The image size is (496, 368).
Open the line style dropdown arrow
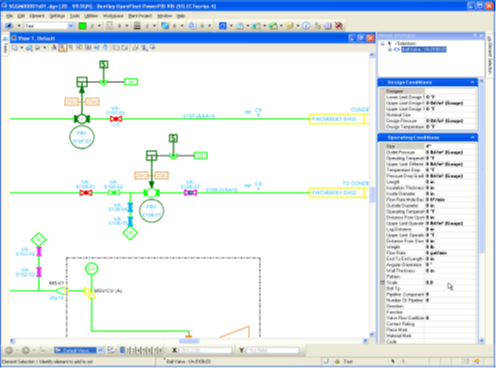[x=127, y=26]
